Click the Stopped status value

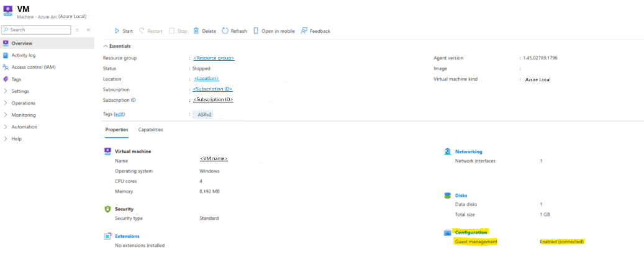click(202, 69)
